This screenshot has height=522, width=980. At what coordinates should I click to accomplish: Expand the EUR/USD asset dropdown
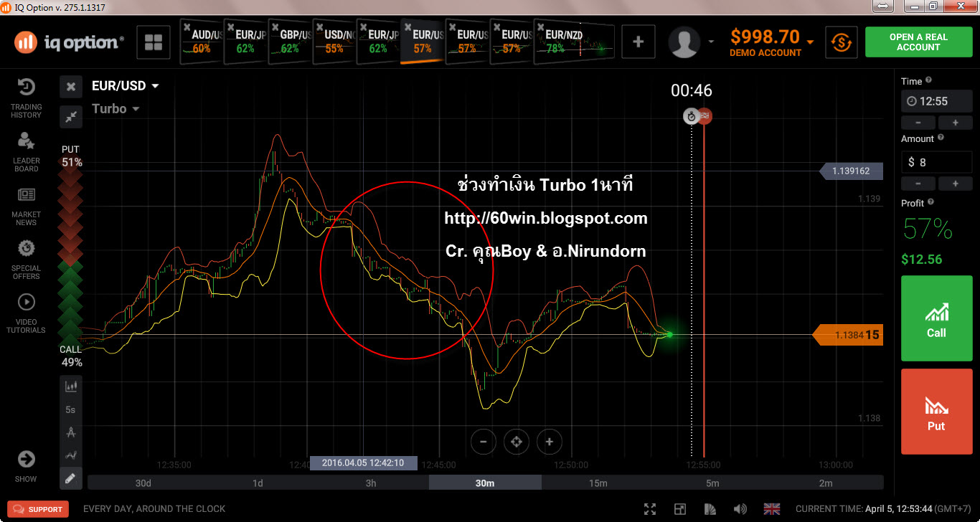click(x=155, y=86)
